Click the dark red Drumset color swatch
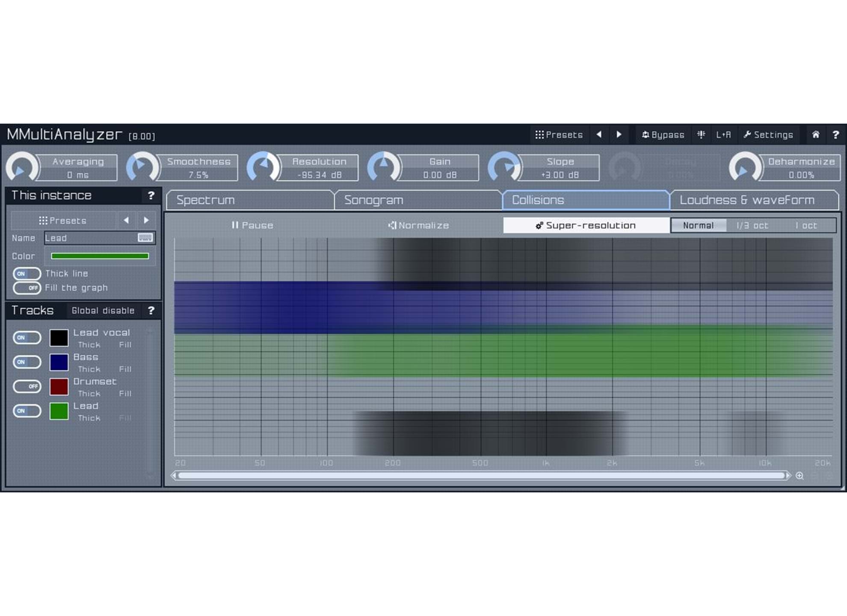This screenshot has height=616, width=847. [x=59, y=386]
